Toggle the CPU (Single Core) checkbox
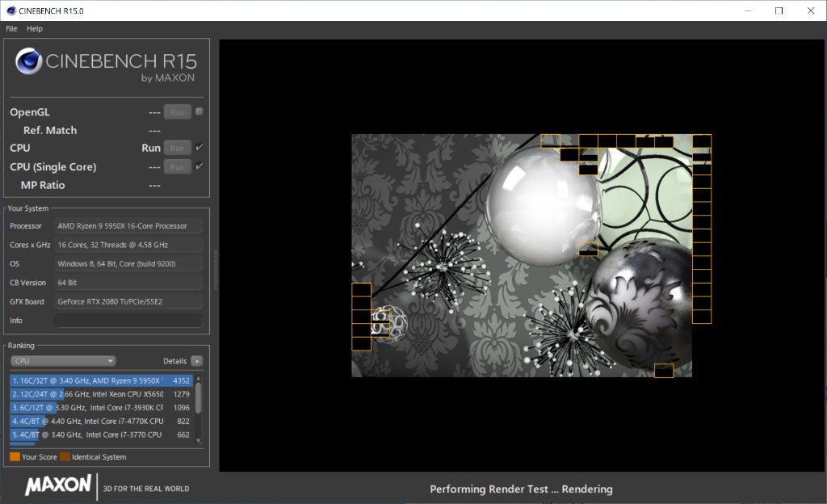Viewport: 827px width, 504px height. tap(199, 166)
